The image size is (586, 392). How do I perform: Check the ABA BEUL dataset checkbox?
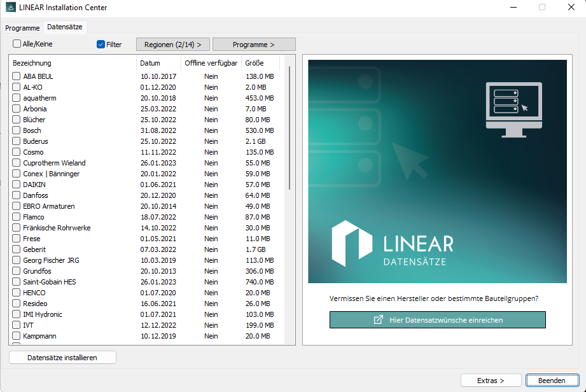[x=17, y=76]
